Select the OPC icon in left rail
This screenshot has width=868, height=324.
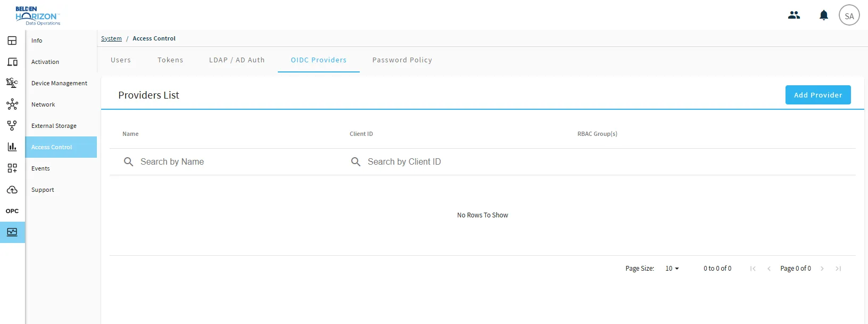click(x=12, y=211)
